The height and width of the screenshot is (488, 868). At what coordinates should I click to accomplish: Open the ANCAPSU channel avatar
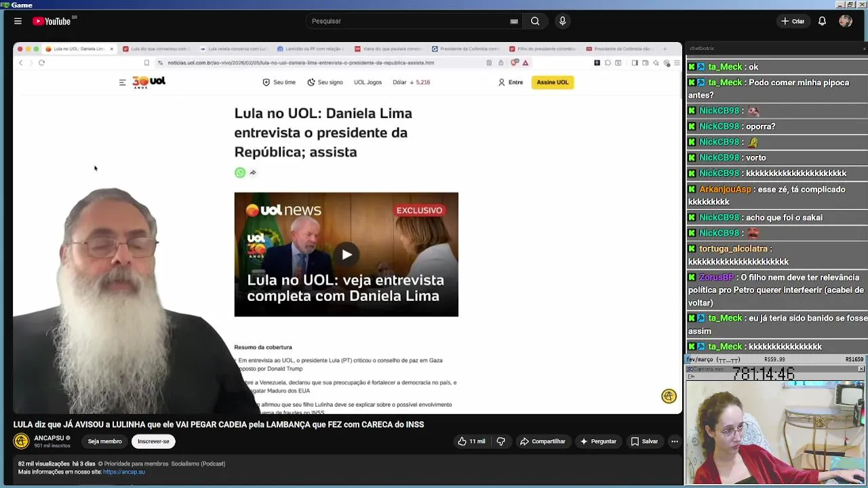coord(21,441)
